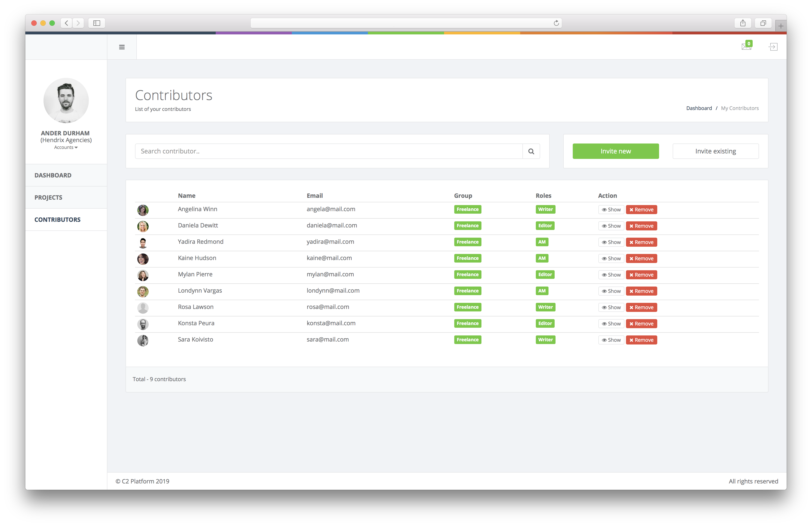Open the mail notifications envelope icon
The width and height of the screenshot is (812, 526).
pos(746,46)
